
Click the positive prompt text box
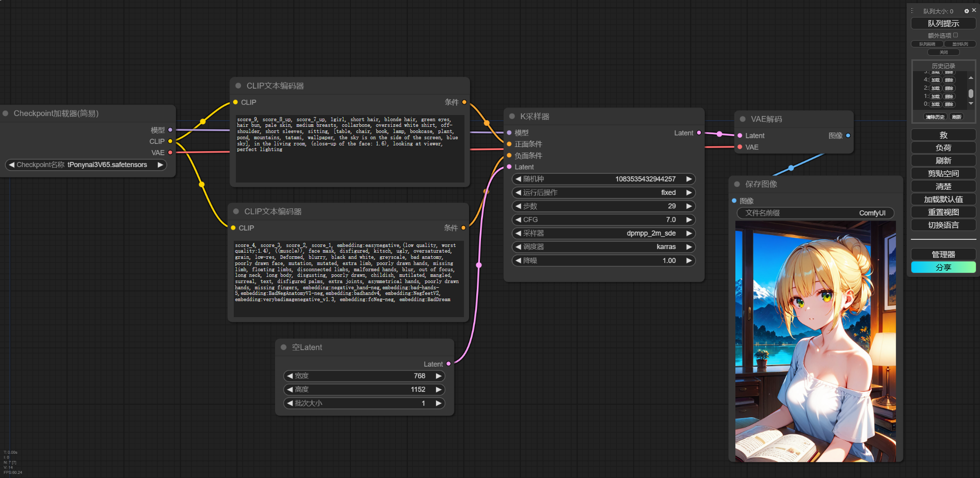[x=350, y=149]
